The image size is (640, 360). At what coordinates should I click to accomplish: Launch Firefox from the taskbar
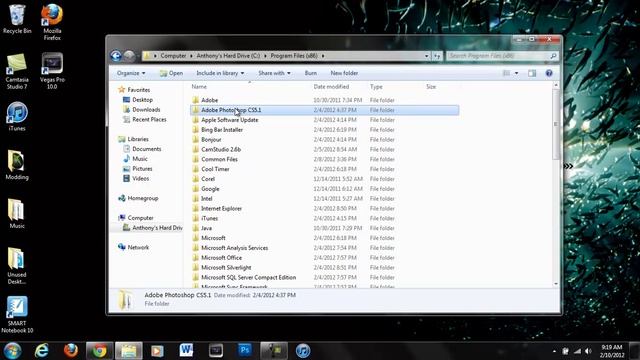pos(71,351)
